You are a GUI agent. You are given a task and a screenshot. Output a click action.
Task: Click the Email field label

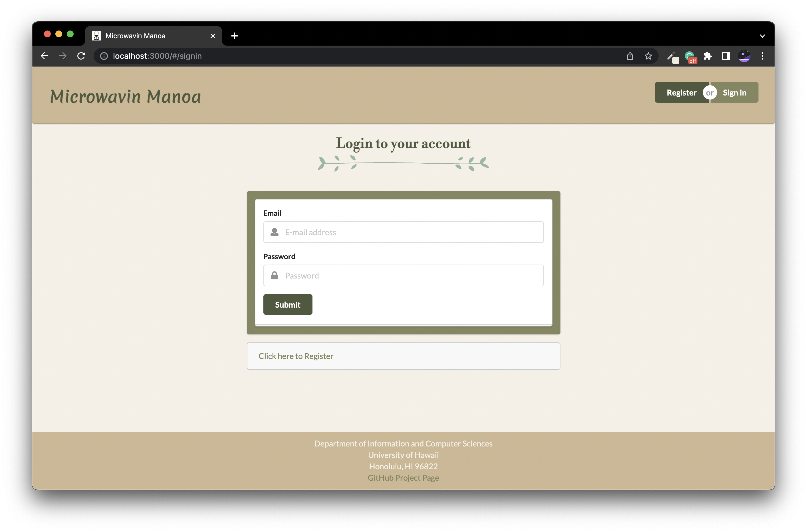(x=272, y=213)
